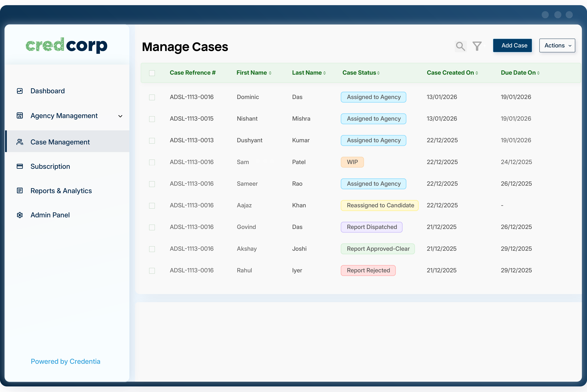Open the search magnifier icon
The image size is (587, 392).
pyautogui.click(x=461, y=46)
